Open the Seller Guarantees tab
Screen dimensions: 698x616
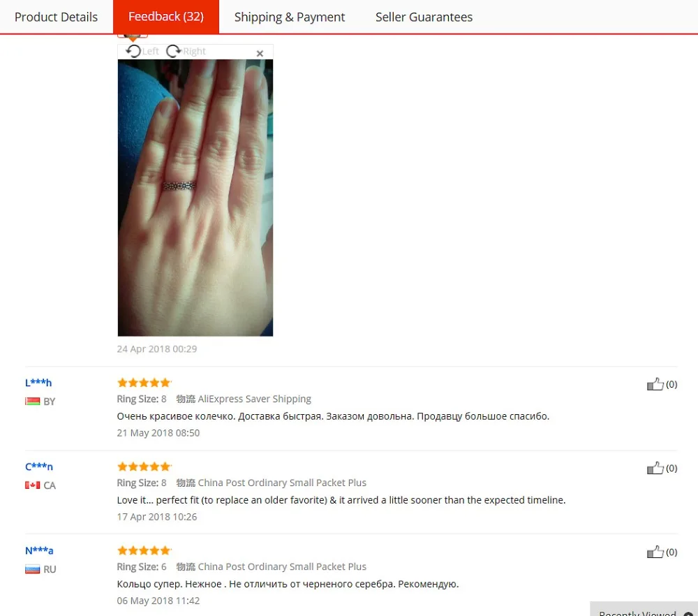point(424,17)
